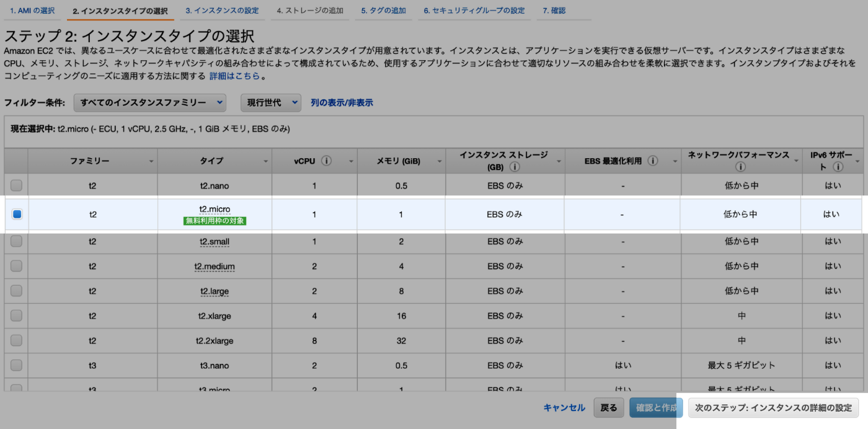Click the 戻る button

609,408
